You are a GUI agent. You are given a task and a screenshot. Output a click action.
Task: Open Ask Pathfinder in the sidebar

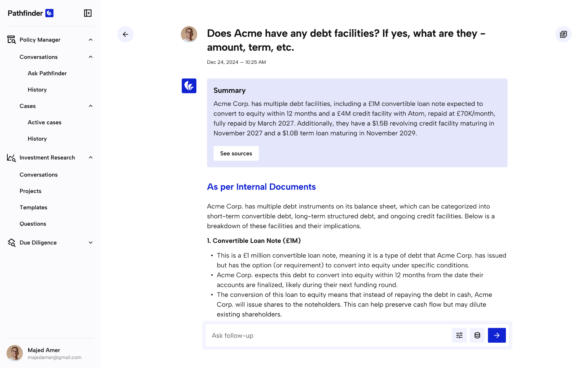click(47, 73)
